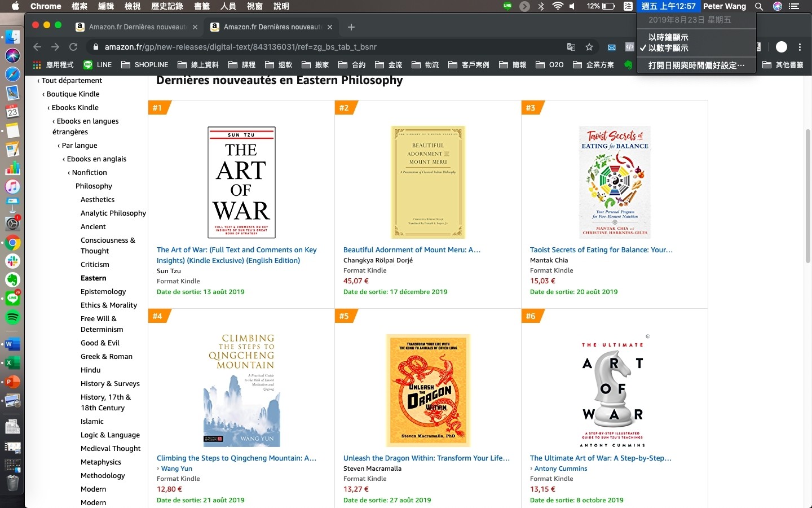Open the 物流 bookmark folder
The height and width of the screenshot is (508, 812).
click(425, 65)
